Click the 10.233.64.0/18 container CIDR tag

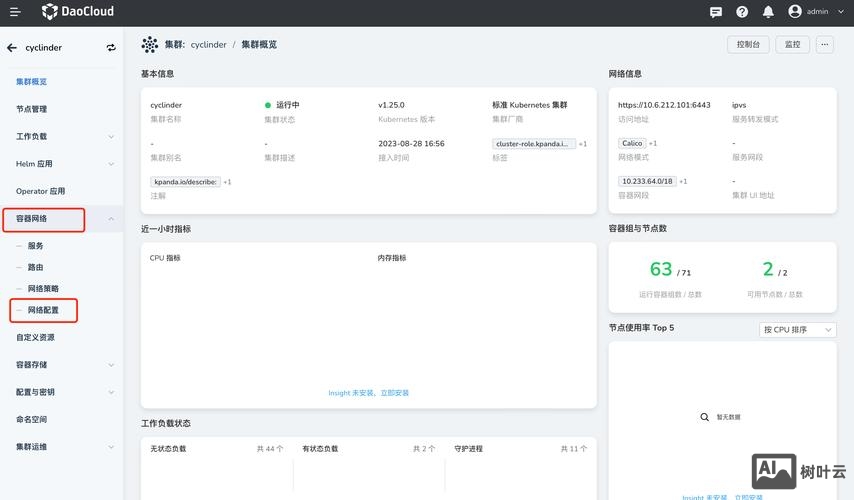647,181
